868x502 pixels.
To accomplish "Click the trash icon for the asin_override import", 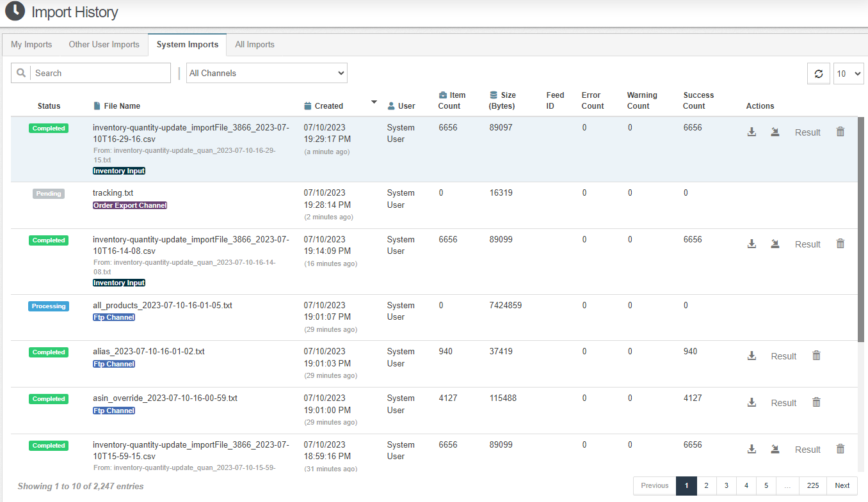I will point(816,403).
